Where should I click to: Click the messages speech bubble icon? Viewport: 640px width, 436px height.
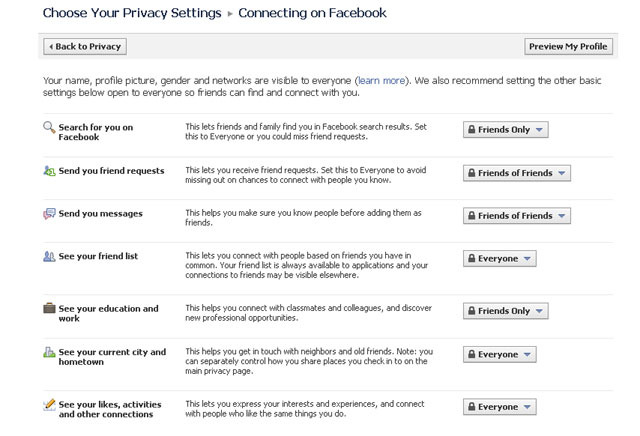49,214
